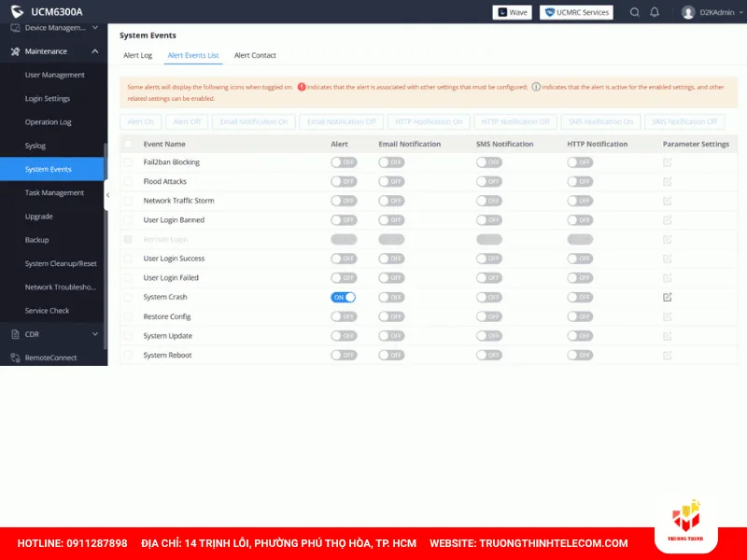Image resolution: width=747 pixels, height=560 pixels.
Task: Switch to the Alert Log tab
Action: [x=137, y=55]
